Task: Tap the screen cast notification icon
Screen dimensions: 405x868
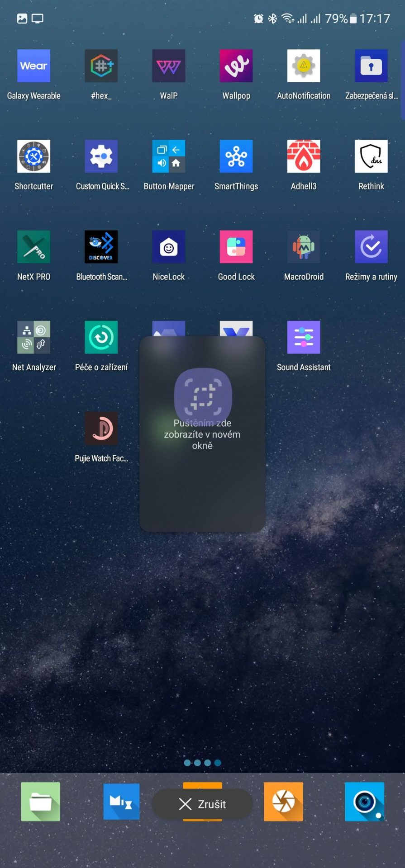Action: click(x=38, y=19)
